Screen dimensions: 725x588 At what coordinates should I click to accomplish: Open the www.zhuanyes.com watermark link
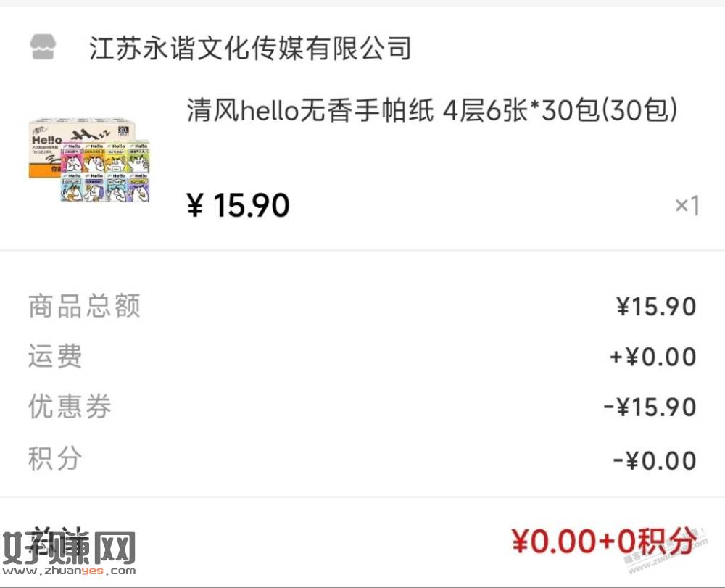(x=69, y=571)
